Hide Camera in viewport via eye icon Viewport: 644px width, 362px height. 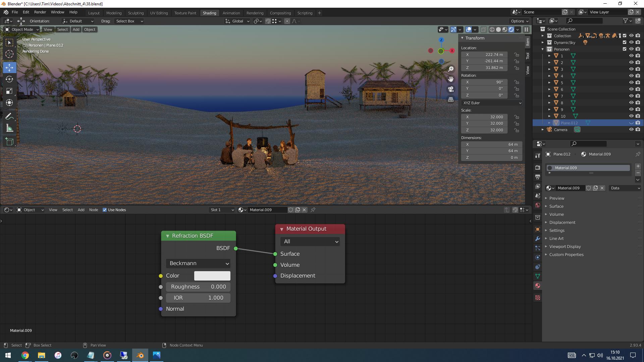[x=631, y=129]
